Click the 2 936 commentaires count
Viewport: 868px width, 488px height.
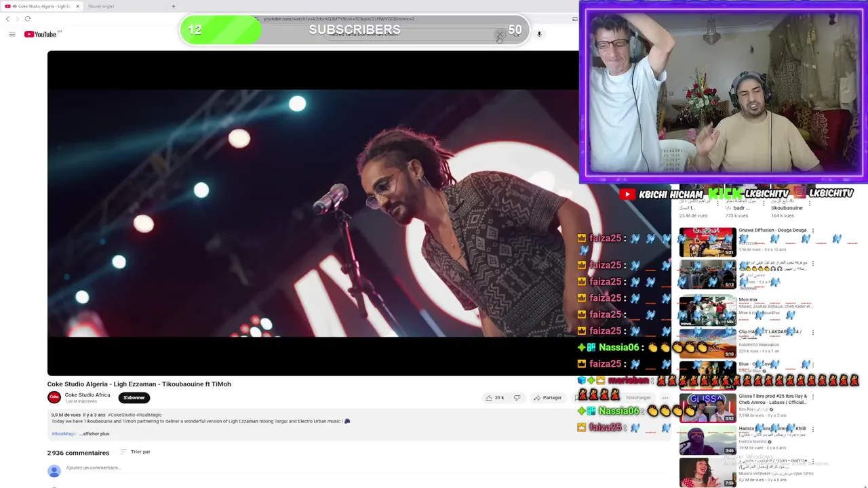pyautogui.click(x=78, y=453)
